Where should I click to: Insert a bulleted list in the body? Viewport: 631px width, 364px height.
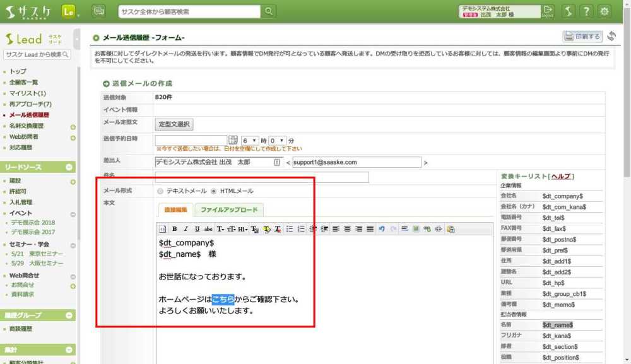pos(290,229)
